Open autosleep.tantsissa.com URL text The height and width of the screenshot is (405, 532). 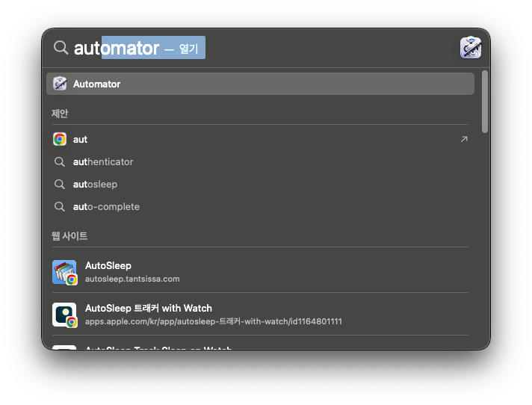tap(132, 279)
